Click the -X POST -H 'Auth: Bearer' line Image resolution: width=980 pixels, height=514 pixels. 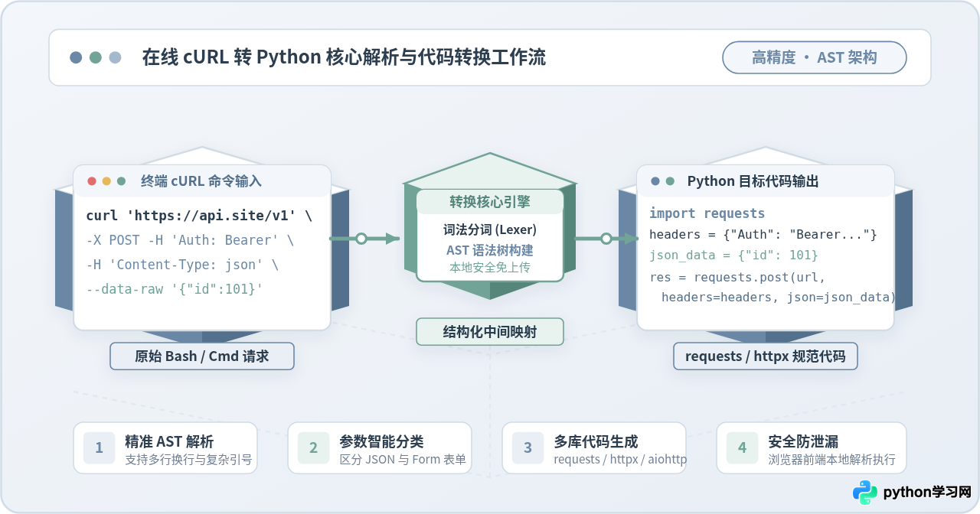pyautogui.click(x=190, y=240)
